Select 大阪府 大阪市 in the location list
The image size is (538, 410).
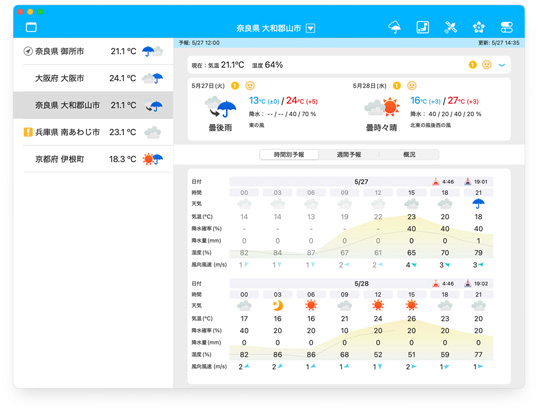(93, 78)
